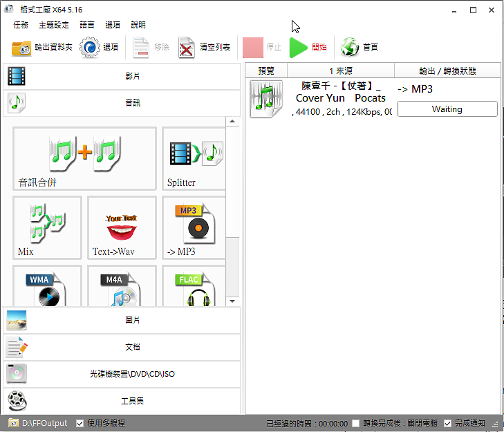Screen dimensions: 504x432
Task: Click the -> MP3 output label
Action: 416,89
